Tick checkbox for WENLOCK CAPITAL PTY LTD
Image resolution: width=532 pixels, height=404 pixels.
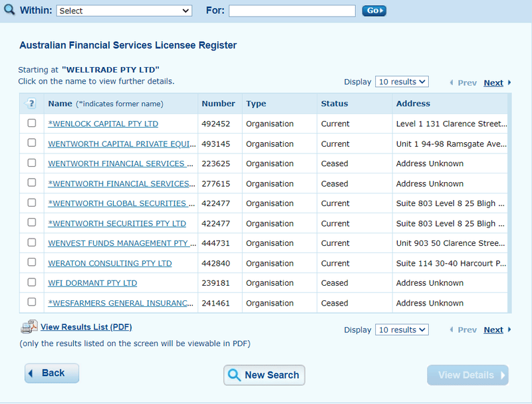click(31, 123)
